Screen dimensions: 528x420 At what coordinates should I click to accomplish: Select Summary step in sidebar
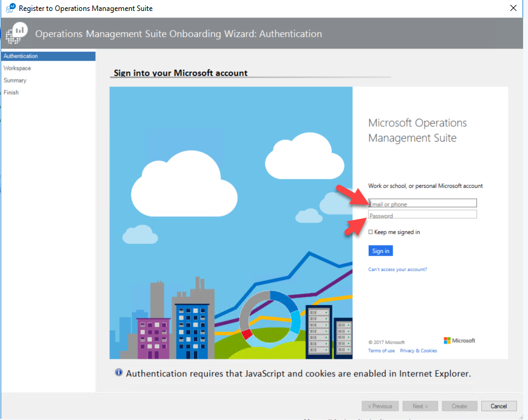click(x=15, y=80)
